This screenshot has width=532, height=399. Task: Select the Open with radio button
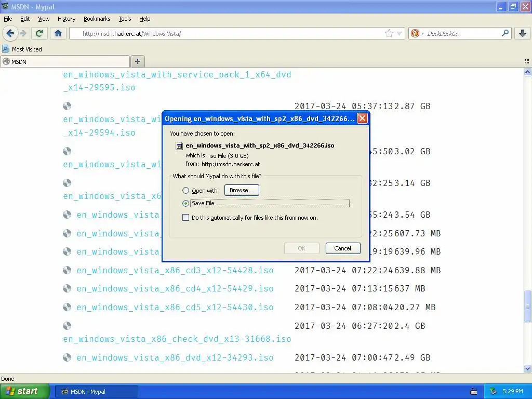[x=185, y=190]
